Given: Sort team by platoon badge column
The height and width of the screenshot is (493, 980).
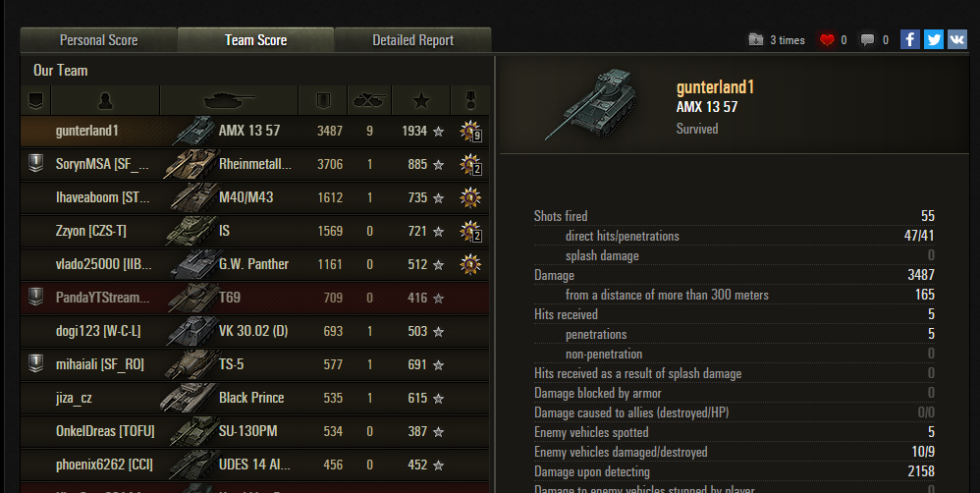Looking at the screenshot, I should (x=35, y=100).
